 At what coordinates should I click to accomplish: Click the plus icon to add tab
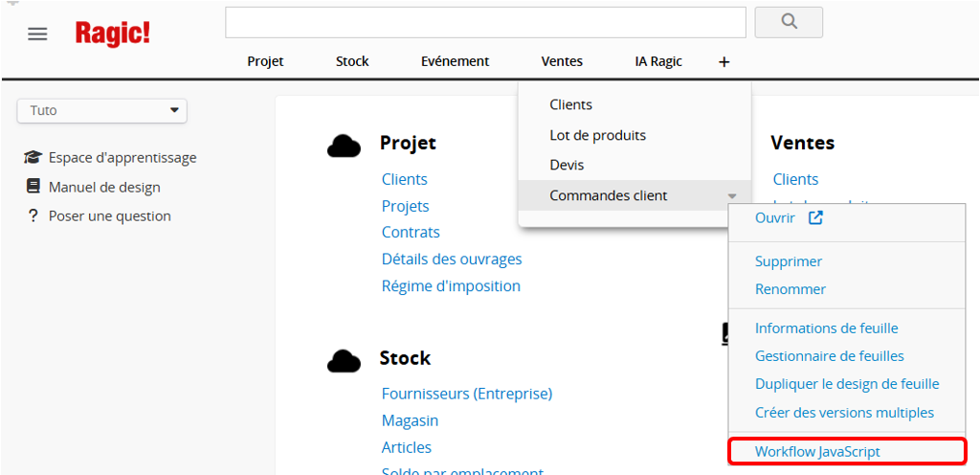(724, 61)
